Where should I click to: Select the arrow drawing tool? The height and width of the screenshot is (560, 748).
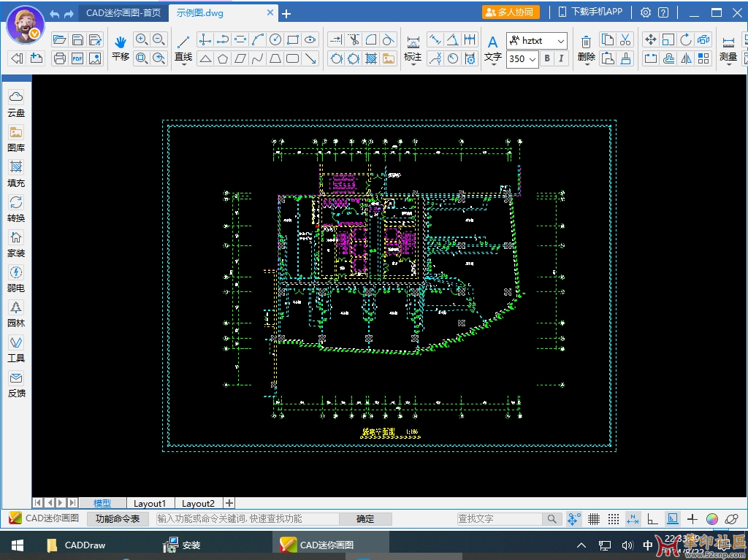point(310,58)
